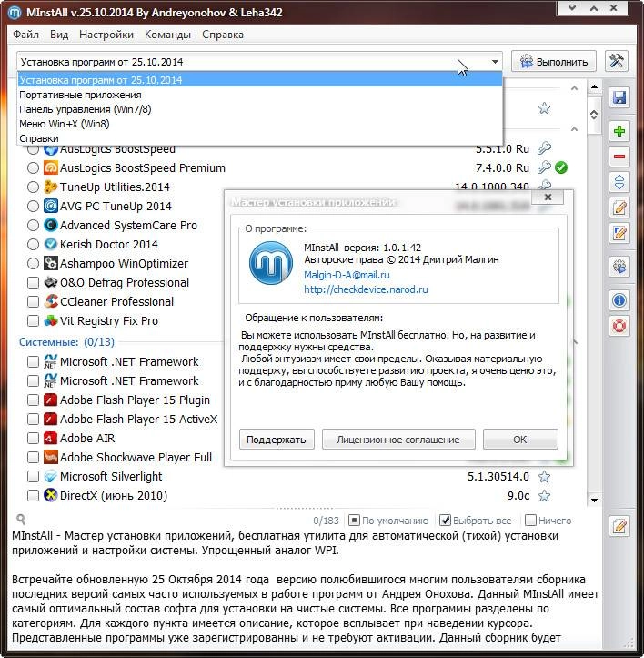Open 'Лицензионное соглашение' license agreement
The height and width of the screenshot is (658, 644).
click(x=398, y=440)
